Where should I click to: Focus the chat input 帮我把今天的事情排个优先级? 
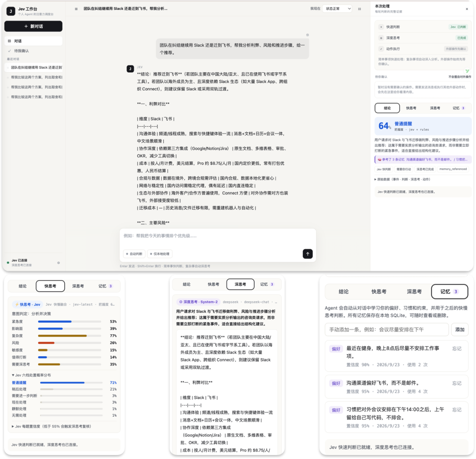pyautogui.click(x=218, y=236)
